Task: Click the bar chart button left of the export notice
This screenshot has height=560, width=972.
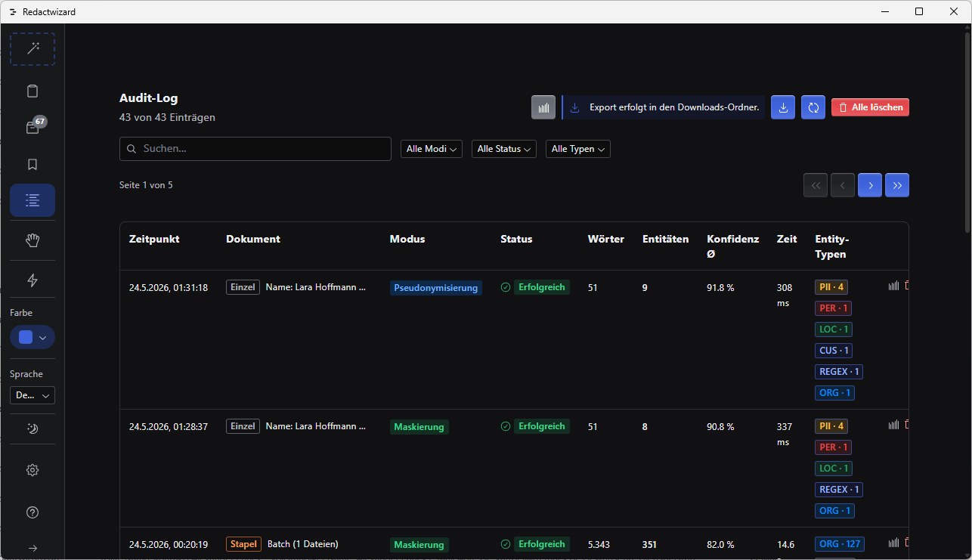Action: click(x=543, y=107)
